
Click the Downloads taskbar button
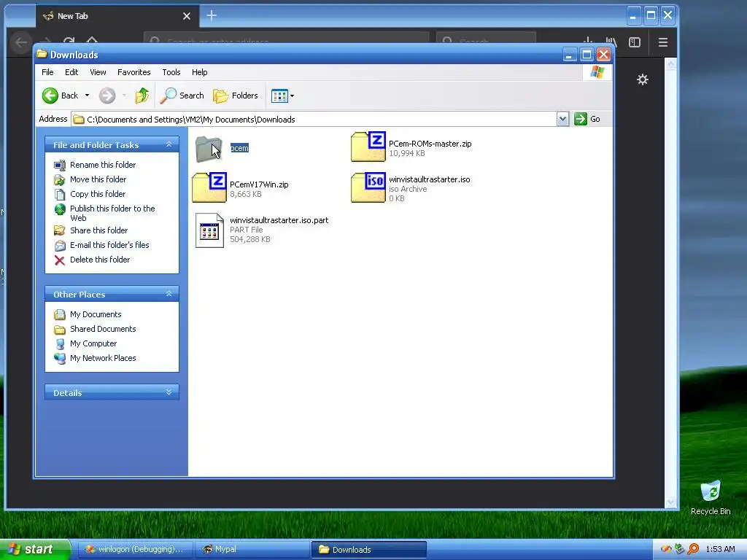368,550
